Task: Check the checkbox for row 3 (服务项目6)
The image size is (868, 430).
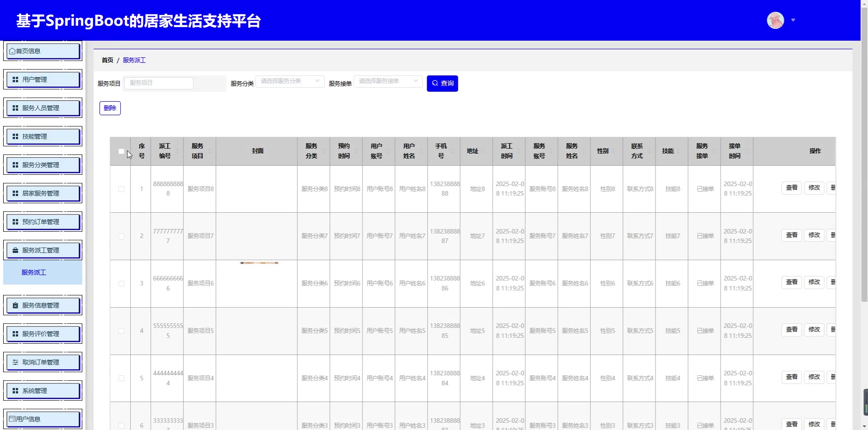Action: click(121, 284)
